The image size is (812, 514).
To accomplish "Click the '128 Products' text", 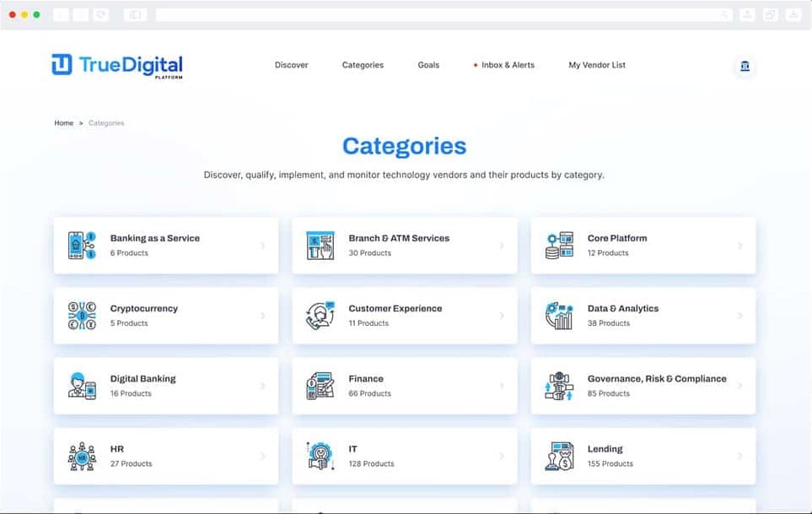I will point(371,463).
